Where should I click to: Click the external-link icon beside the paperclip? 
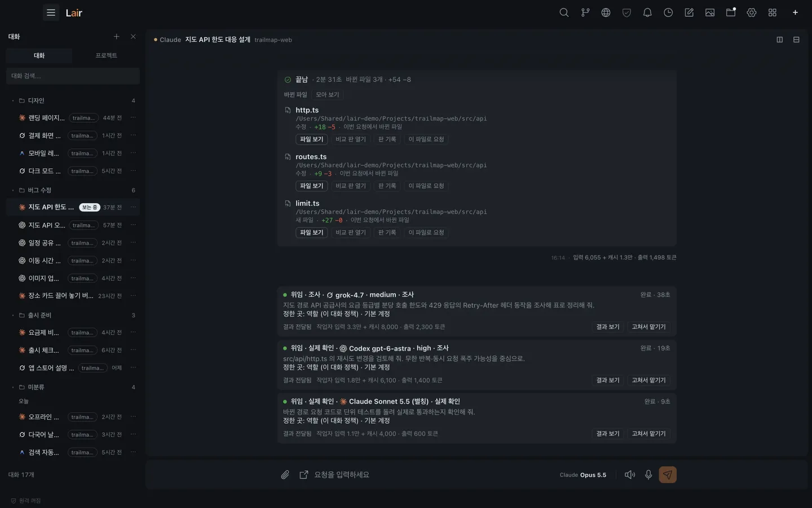(x=304, y=475)
